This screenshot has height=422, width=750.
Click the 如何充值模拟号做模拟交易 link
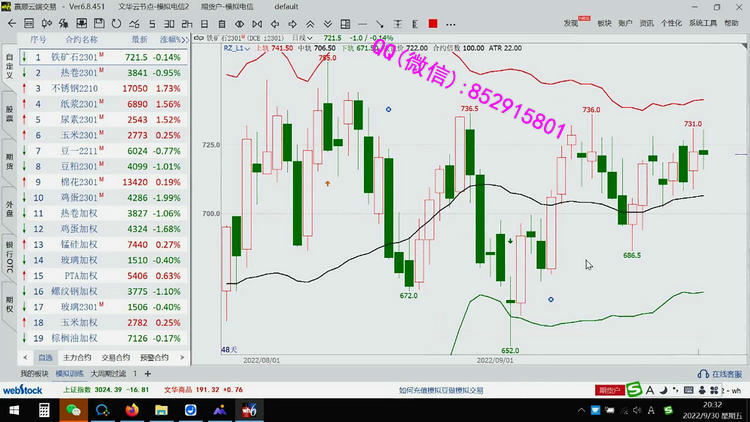click(x=440, y=390)
